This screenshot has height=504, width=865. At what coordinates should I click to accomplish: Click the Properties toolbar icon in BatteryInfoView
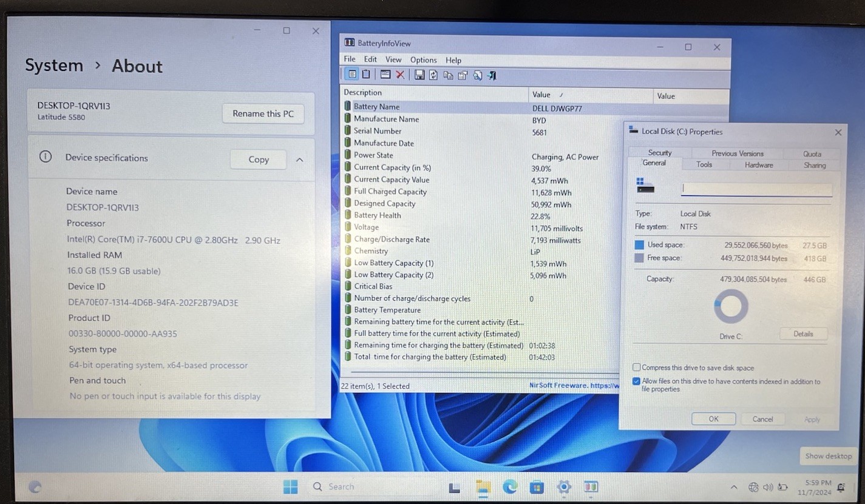[x=463, y=75]
